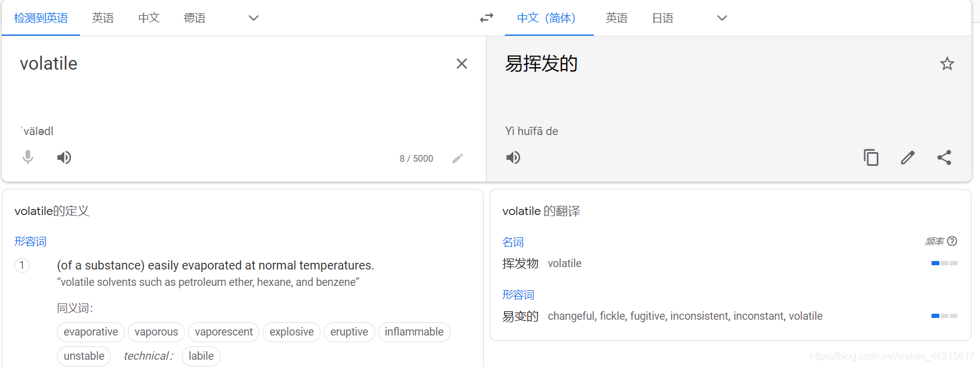The width and height of the screenshot is (980, 367).
Task: Save translation with the star icon
Action: tap(947, 64)
